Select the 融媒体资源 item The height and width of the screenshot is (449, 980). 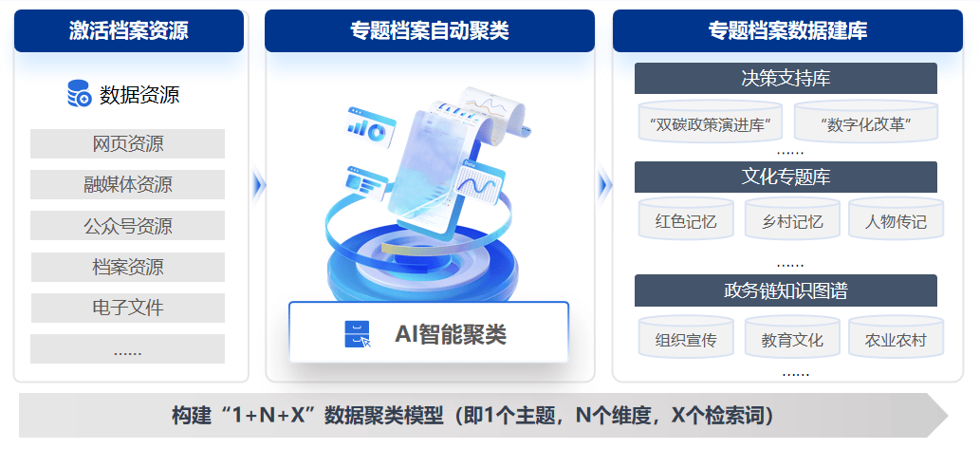[127, 184]
